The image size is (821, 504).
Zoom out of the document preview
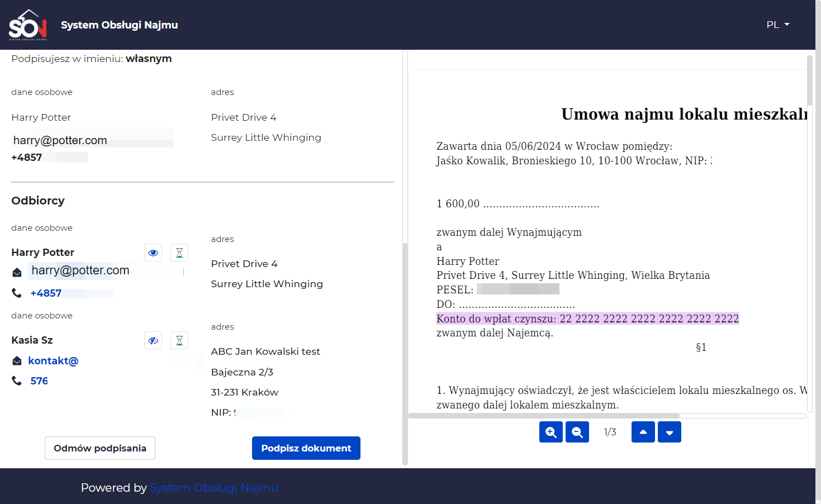click(x=577, y=432)
